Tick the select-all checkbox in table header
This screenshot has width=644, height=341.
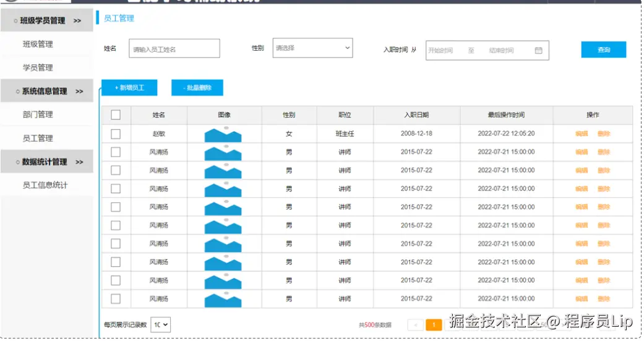[116, 114]
